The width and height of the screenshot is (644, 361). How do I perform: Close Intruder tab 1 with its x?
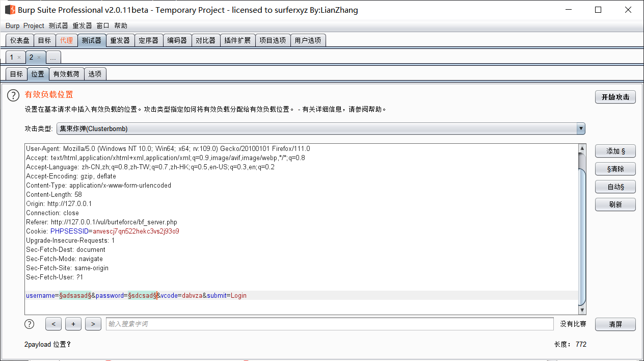[x=19, y=58]
